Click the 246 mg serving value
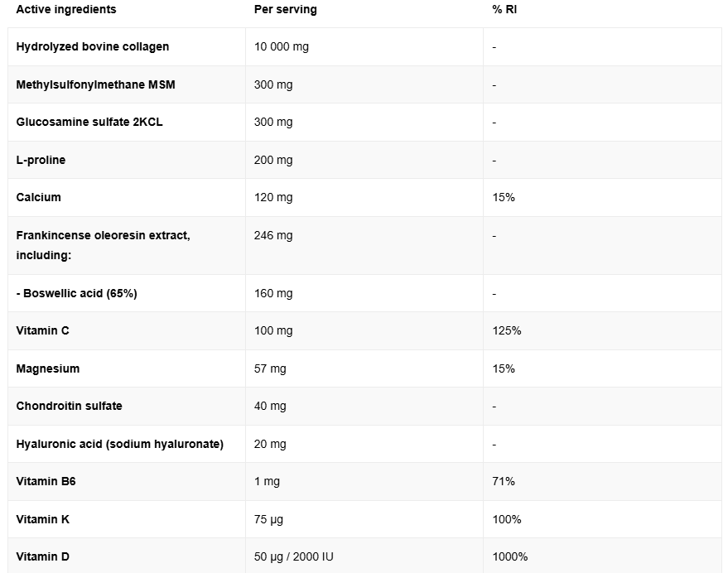This screenshot has width=728, height=573. coord(273,235)
